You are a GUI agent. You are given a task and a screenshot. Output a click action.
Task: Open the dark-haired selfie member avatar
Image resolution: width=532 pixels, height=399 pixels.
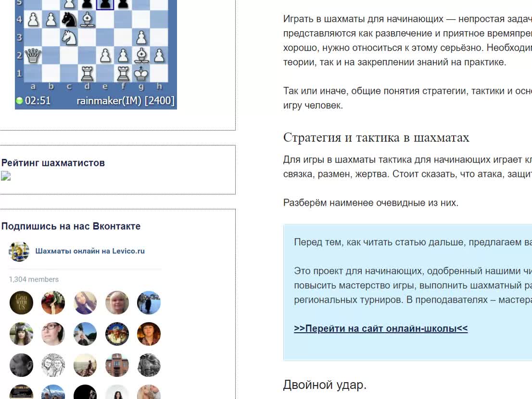85,303
